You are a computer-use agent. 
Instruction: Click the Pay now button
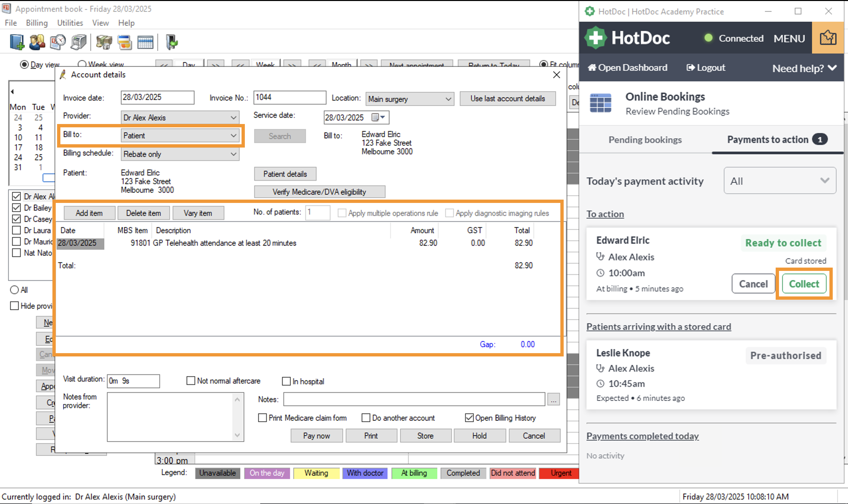click(316, 436)
